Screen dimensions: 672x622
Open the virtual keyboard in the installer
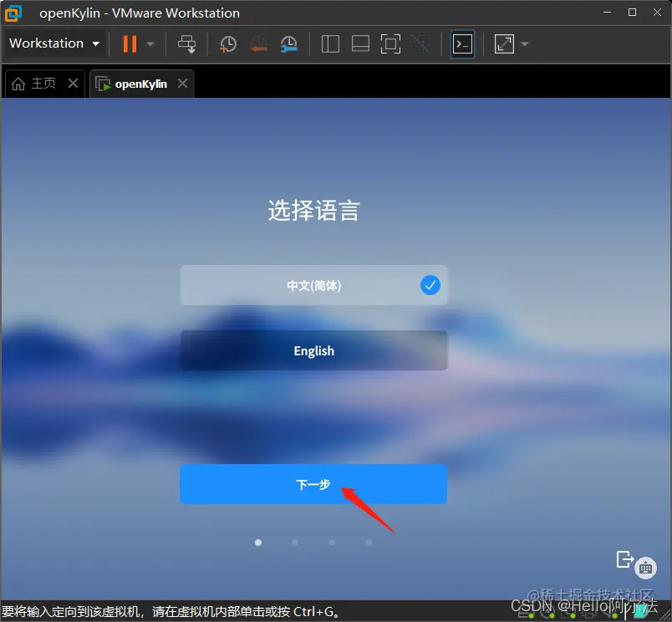pos(646,568)
